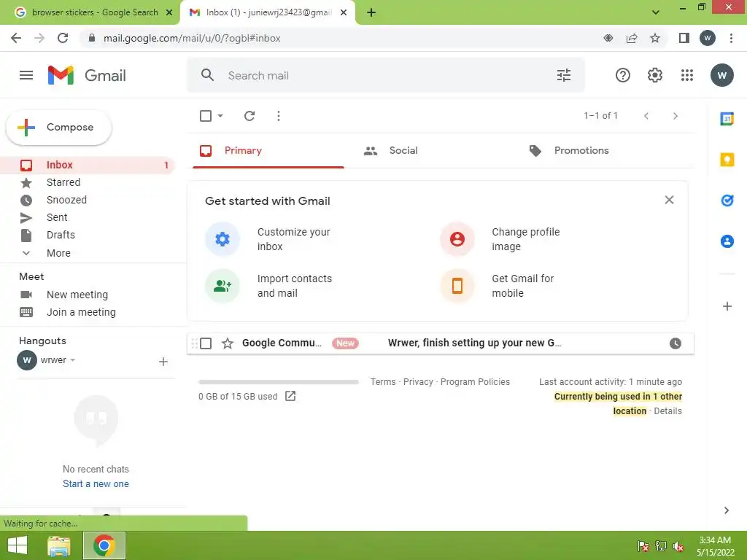This screenshot has width=747, height=560.
Task: Open storage management external link icon
Action: [x=290, y=396]
